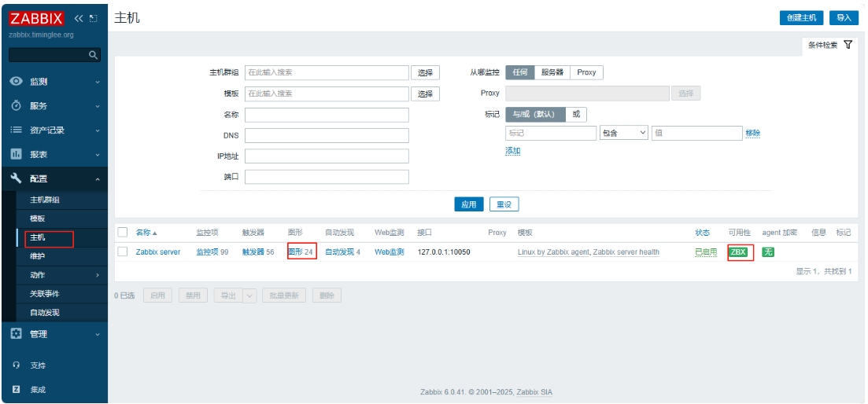Select 或 tag mode

[x=576, y=115]
